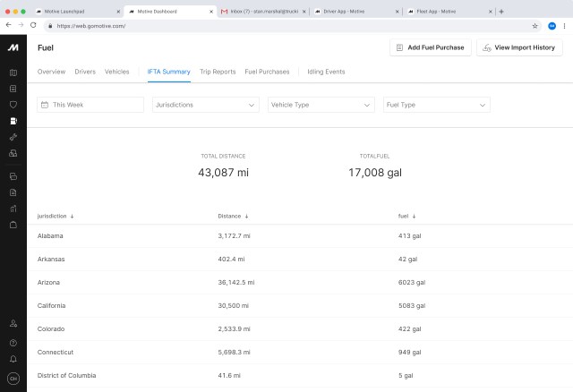The width and height of the screenshot is (573, 392).
Task: Open notifications bell in sidebar
Action: point(13,358)
